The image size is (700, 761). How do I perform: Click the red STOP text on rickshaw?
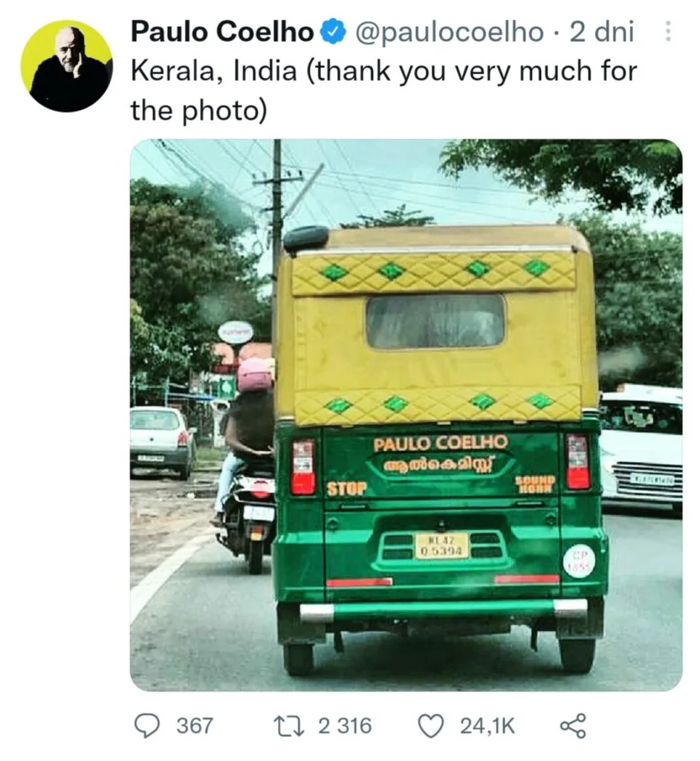coord(346,488)
